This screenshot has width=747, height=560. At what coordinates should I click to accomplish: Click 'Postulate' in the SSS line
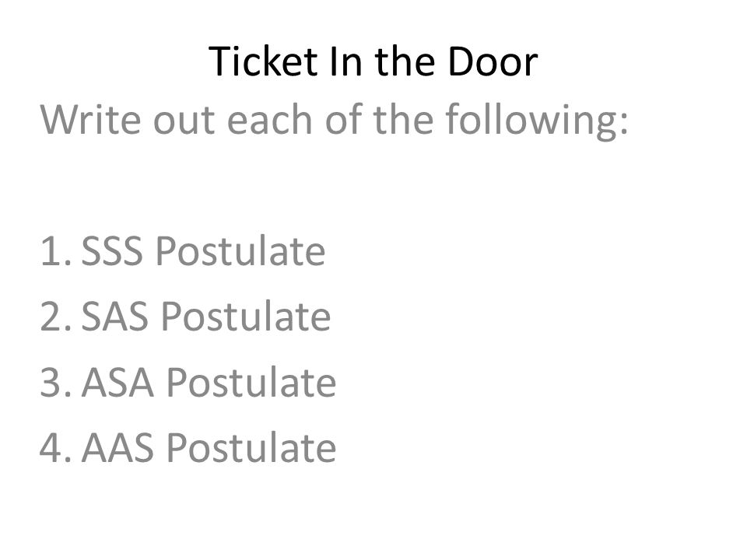tap(240, 251)
